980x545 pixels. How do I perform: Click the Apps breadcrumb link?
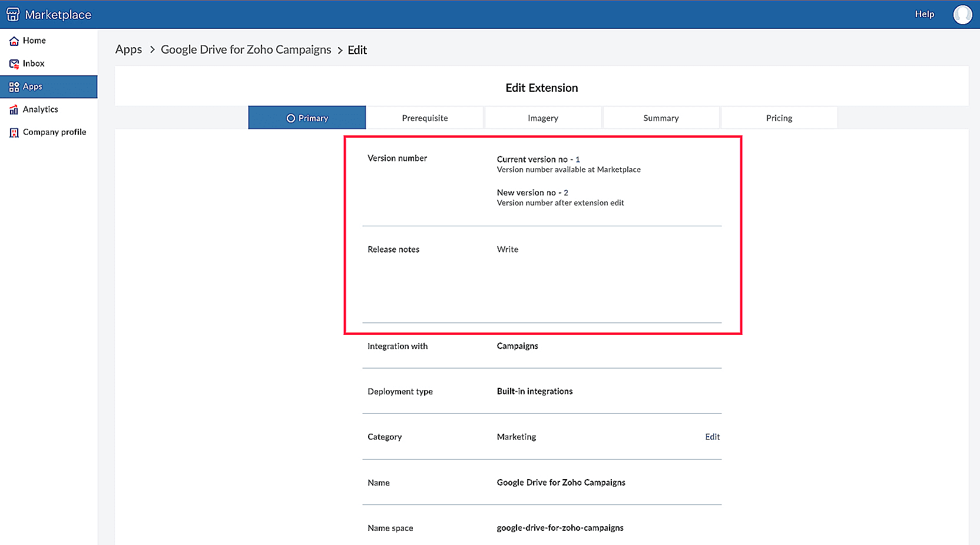click(x=128, y=49)
